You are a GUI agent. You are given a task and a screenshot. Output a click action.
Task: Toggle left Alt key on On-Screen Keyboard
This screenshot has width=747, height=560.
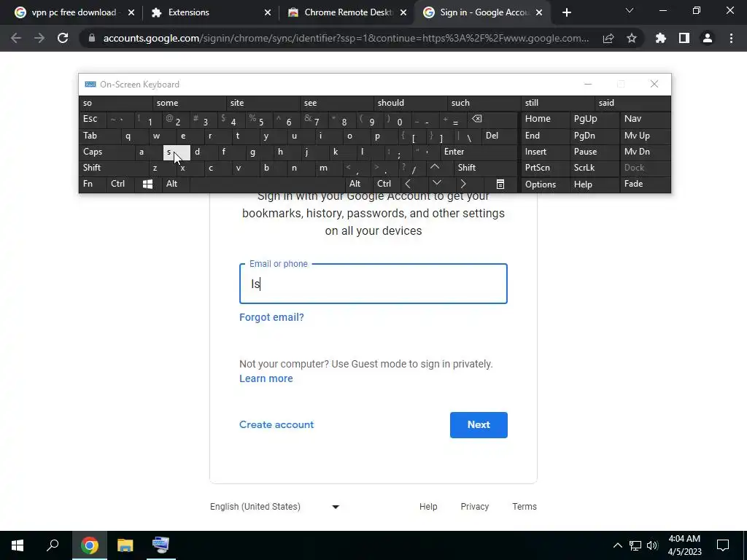176,184
